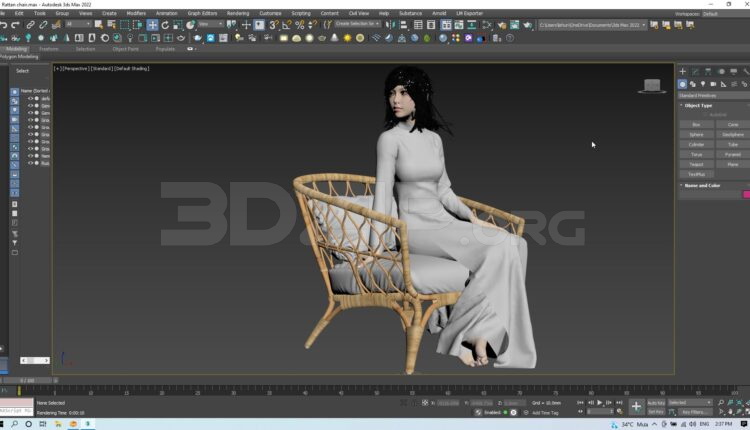Toggle the Angle Snap button
This screenshot has height=430, width=750.
(x=287, y=25)
